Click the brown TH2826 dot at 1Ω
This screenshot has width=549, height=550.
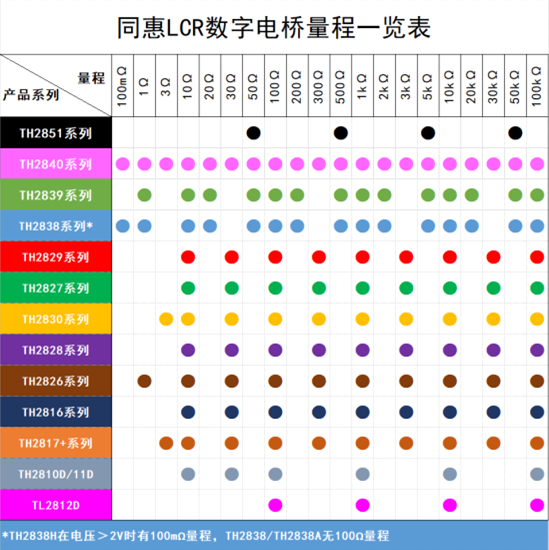[x=144, y=381]
